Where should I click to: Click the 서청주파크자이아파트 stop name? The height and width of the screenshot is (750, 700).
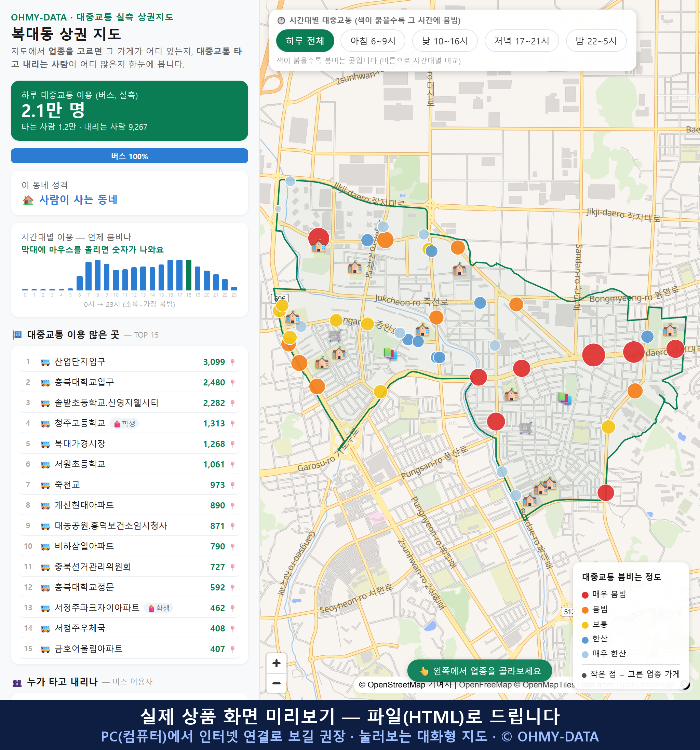(x=97, y=608)
